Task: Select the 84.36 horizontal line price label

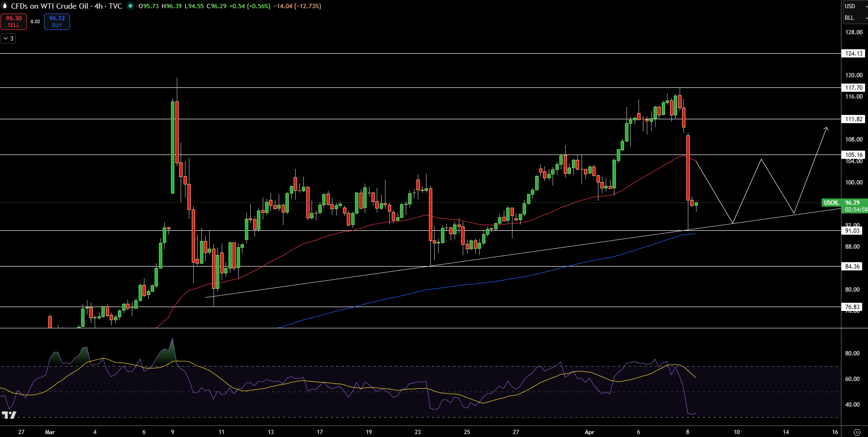Action: pos(852,267)
